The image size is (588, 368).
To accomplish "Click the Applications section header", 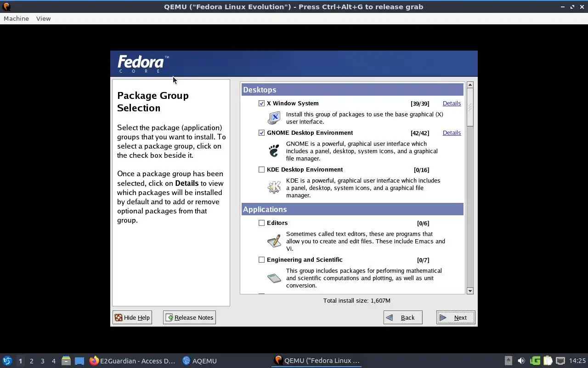I will pyautogui.click(x=352, y=209).
